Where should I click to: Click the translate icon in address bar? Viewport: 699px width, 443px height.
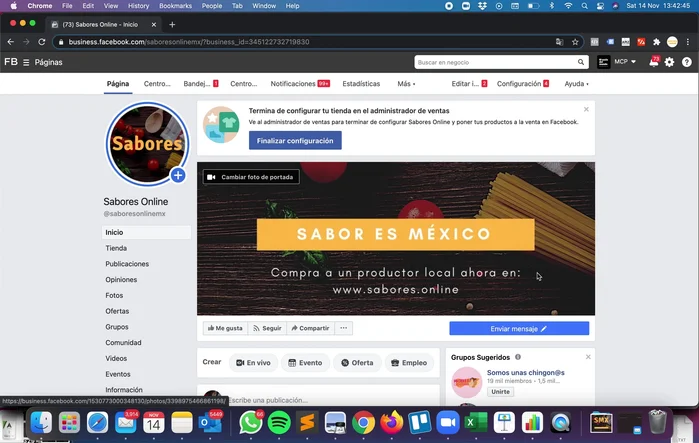(559, 42)
